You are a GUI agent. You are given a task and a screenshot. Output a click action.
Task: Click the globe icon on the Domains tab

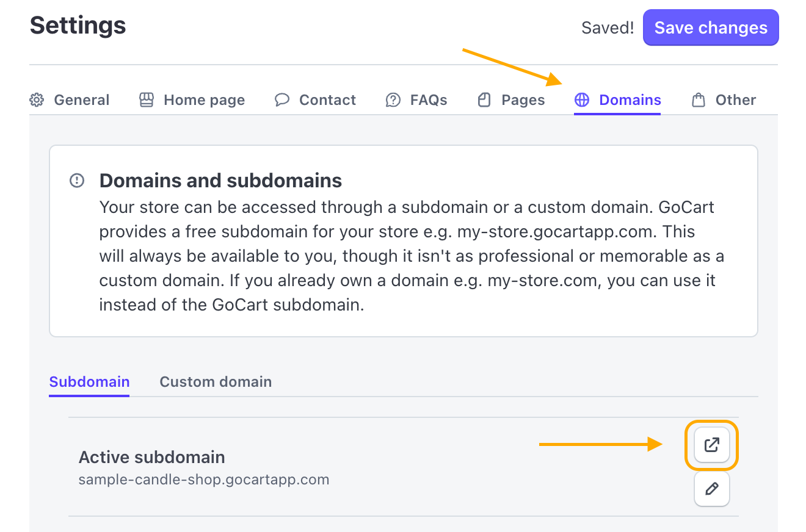583,100
